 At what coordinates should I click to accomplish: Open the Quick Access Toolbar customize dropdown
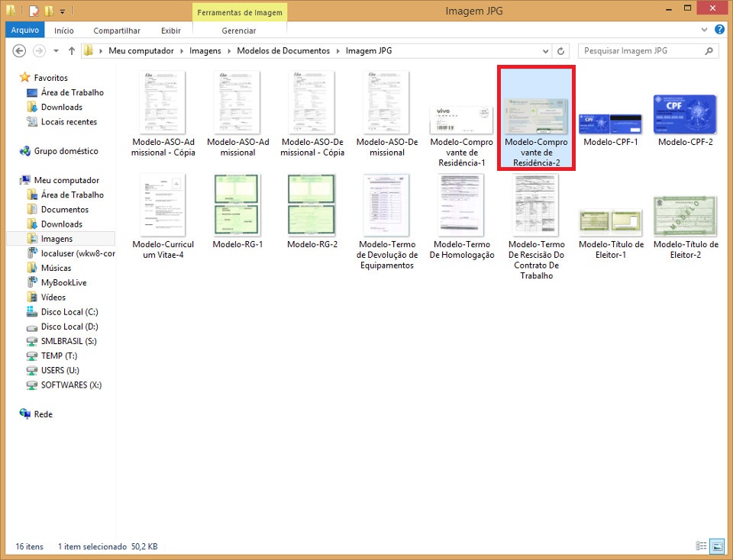(63, 11)
